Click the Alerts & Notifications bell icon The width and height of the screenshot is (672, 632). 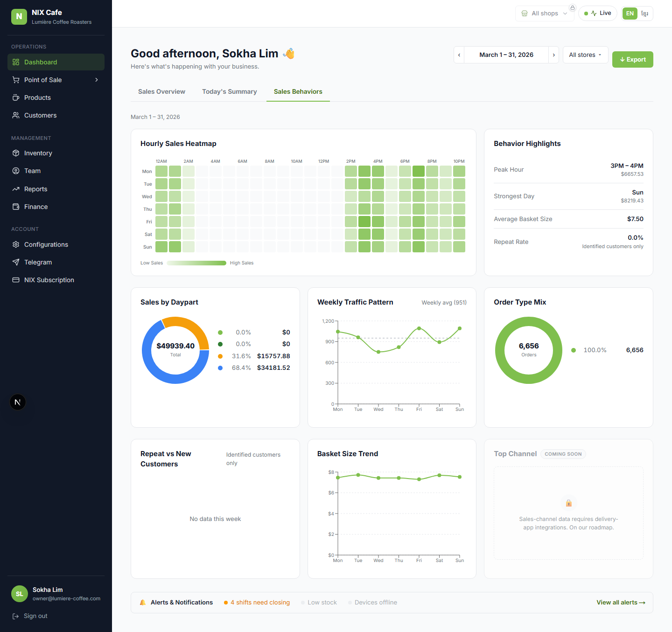tap(143, 603)
